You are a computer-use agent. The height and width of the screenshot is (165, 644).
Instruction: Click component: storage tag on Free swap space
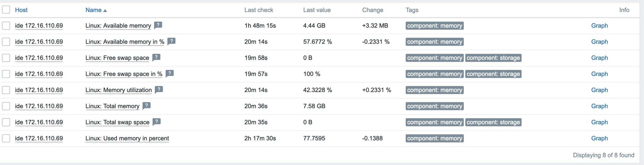[493, 58]
